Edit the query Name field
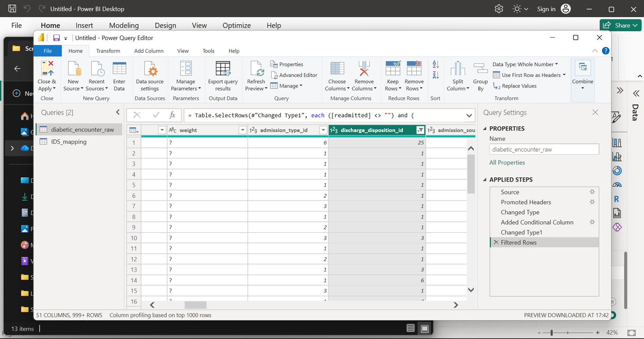644x339 pixels. click(544, 149)
